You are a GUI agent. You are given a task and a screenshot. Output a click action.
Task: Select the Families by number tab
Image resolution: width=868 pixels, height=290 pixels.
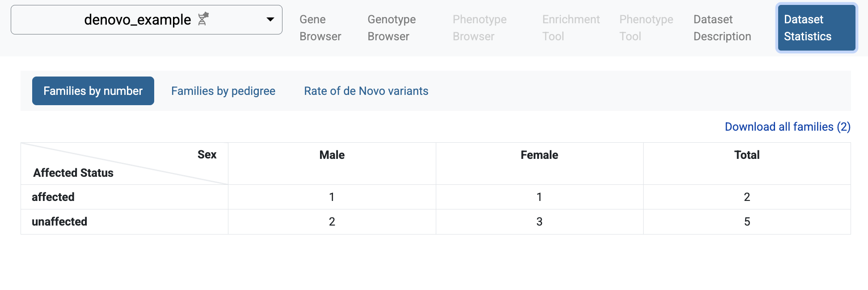point(93,91)
